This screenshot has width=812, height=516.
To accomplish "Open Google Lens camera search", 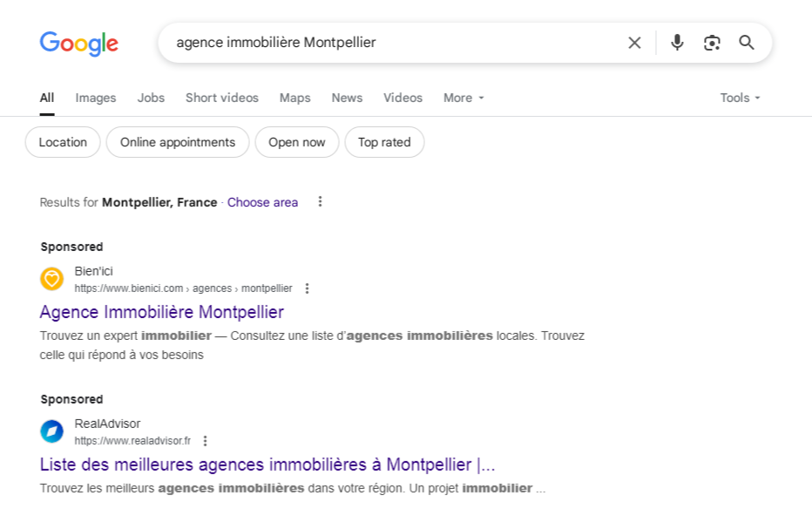I will pos(712,42).
